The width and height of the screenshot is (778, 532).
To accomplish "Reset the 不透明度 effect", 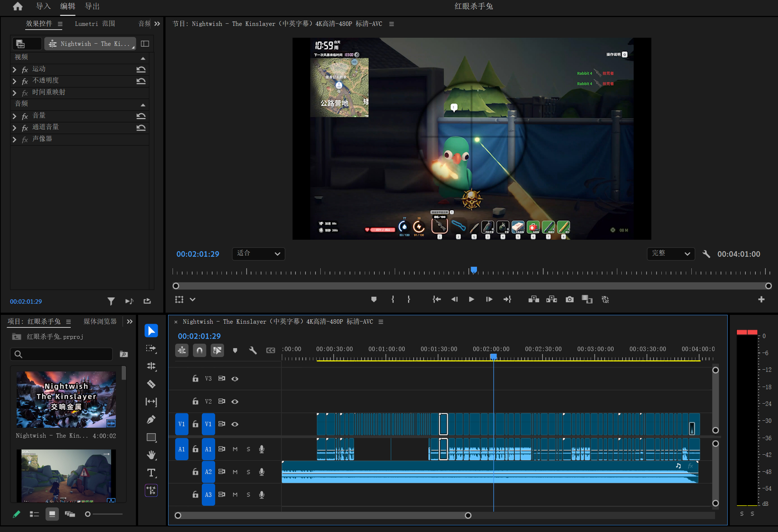I will coord(141,81).
